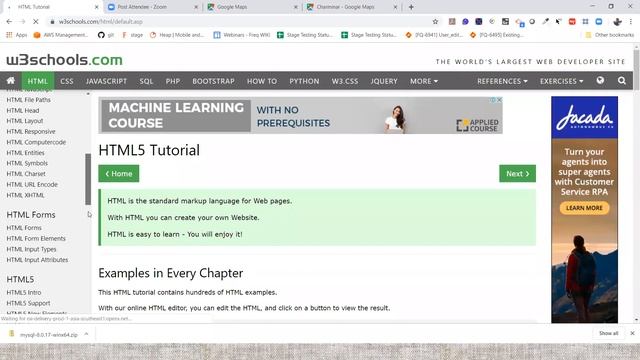
Task: Open HTML Input Types sidebar link
Action: (x=31, y=249)
